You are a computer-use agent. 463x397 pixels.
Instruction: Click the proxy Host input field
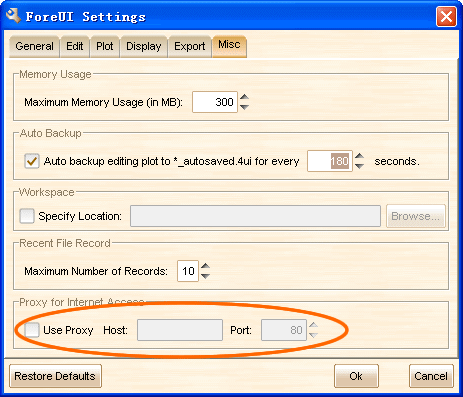point(180,330)
